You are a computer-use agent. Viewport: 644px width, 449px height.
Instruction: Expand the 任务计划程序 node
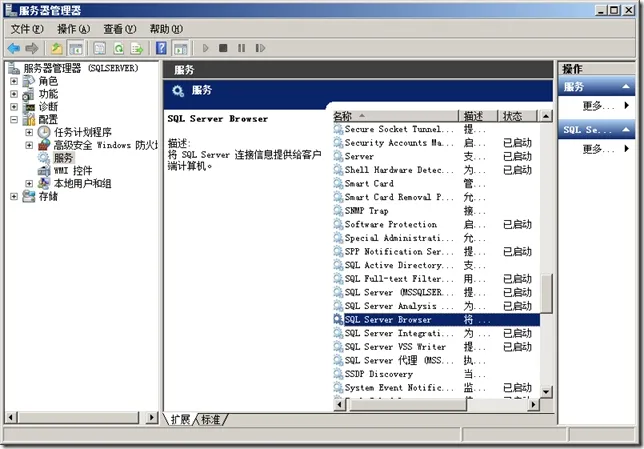(29, 132)
